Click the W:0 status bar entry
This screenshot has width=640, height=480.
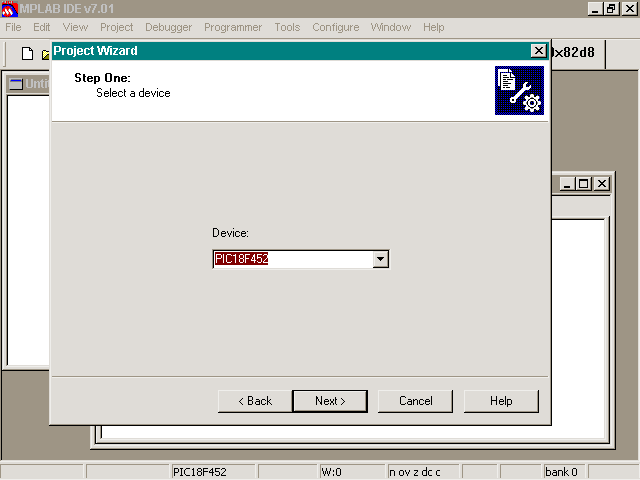click(x=331, y=472)
